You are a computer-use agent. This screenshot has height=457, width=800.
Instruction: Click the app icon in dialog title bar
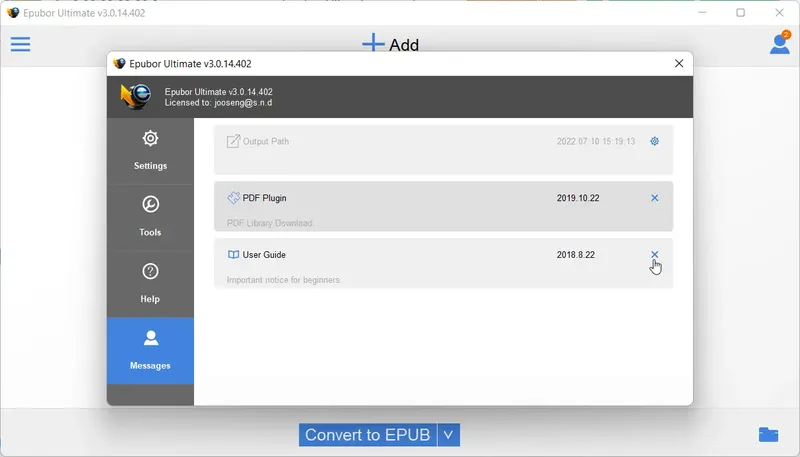pyautogui.click(x=119, y=64)
